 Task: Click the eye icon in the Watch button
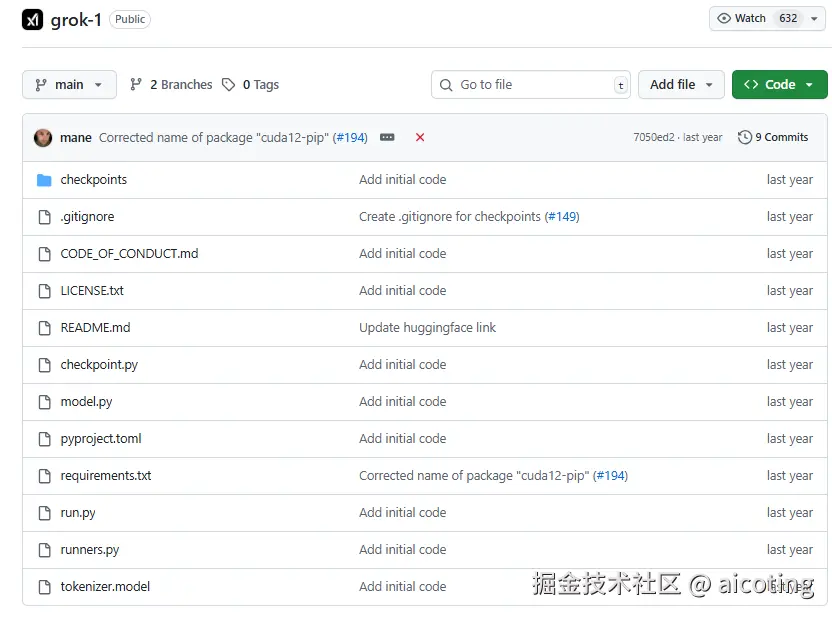724,19
